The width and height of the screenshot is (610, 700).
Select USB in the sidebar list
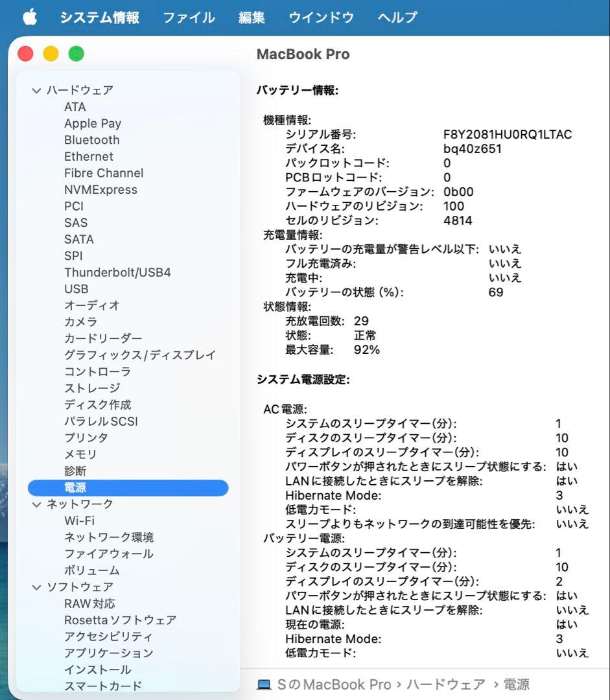(76, 288)
